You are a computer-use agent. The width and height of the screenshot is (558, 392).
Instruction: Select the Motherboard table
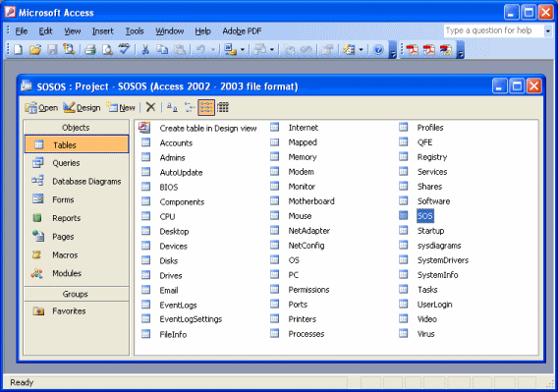coord(311,201)
